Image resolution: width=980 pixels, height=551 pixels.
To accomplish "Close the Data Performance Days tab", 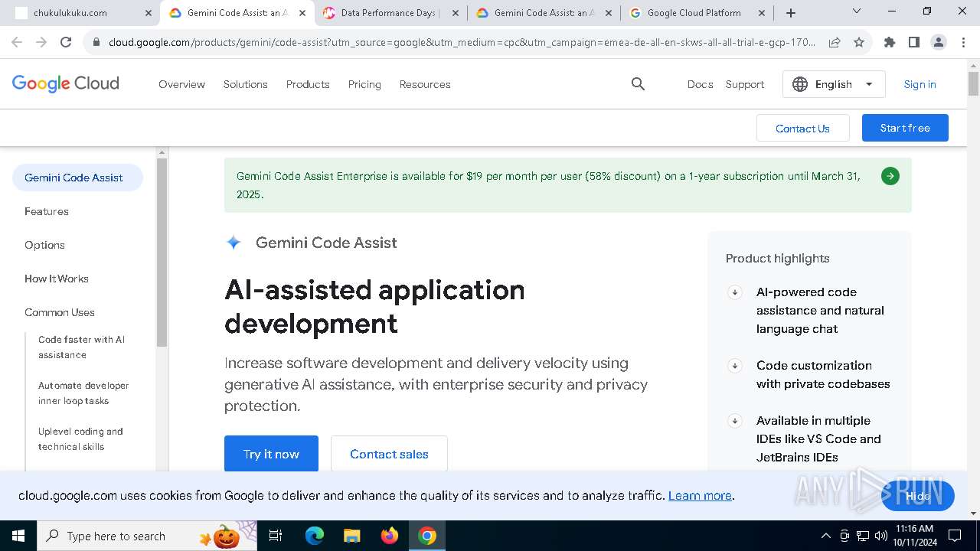I will pyautogui.click(x=456, y=13).
